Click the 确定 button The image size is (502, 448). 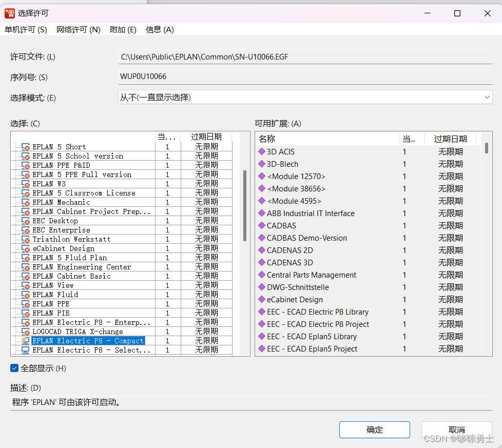[x=374, y=430]
